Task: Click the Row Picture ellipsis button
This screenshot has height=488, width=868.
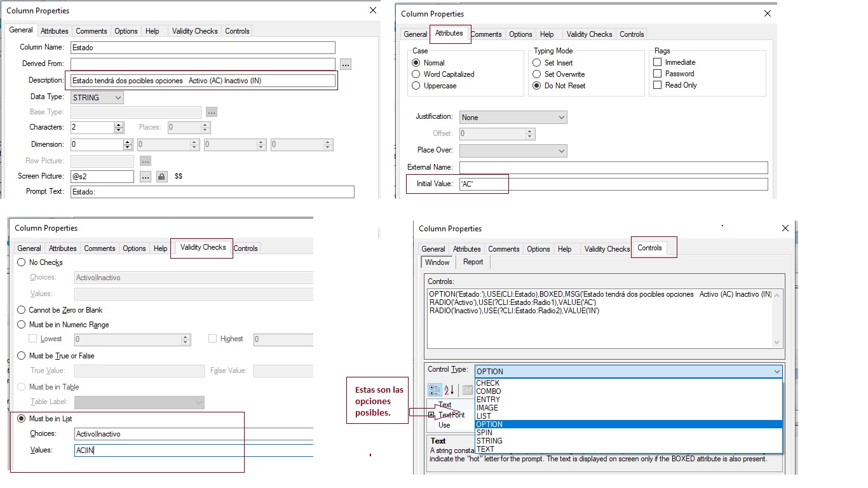Action: pyautogui.click(x=146, y=161)
